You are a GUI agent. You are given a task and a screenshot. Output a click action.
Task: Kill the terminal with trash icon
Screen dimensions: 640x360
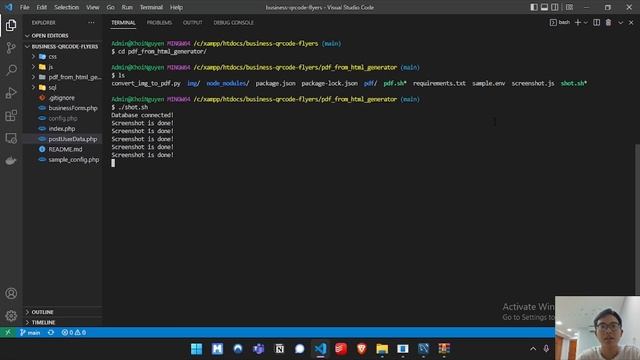(608, 22)
